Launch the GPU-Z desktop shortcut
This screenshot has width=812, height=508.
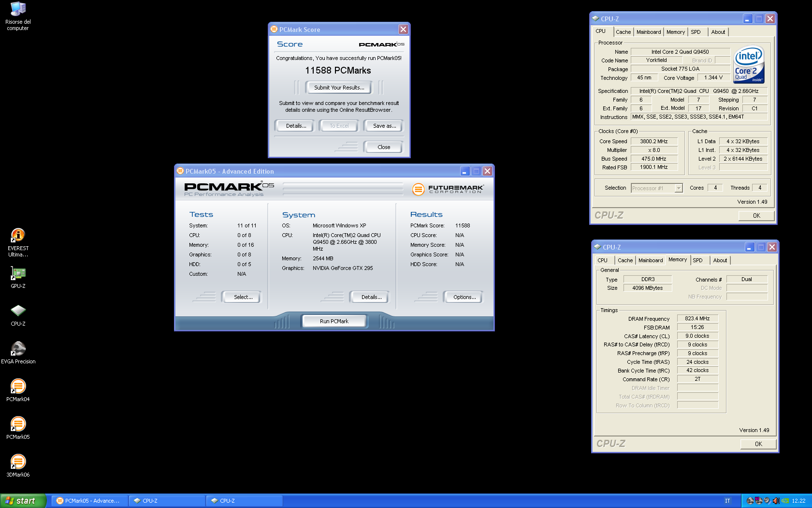click(18, 277)
